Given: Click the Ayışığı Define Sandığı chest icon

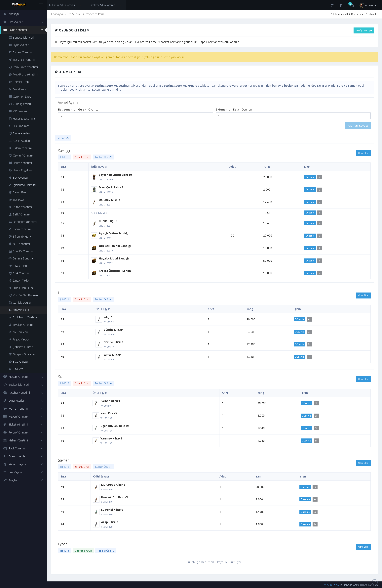Looking at the screenshot, I should click(94, 236).
